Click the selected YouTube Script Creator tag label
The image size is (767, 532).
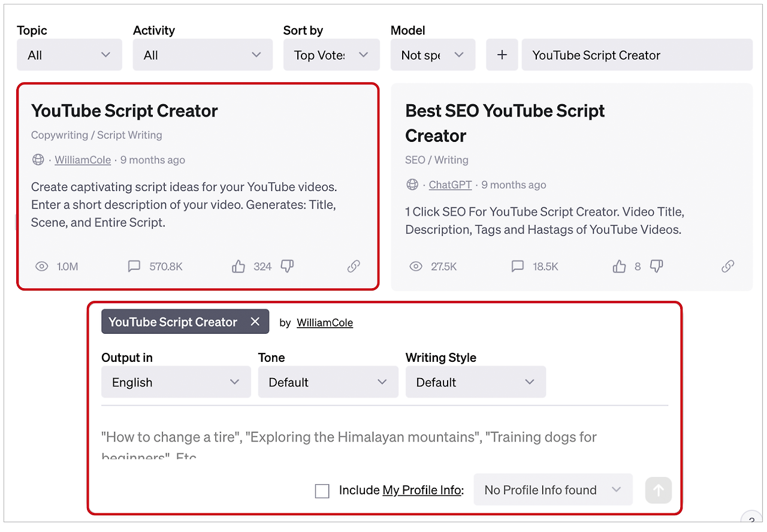pos(173,322)
